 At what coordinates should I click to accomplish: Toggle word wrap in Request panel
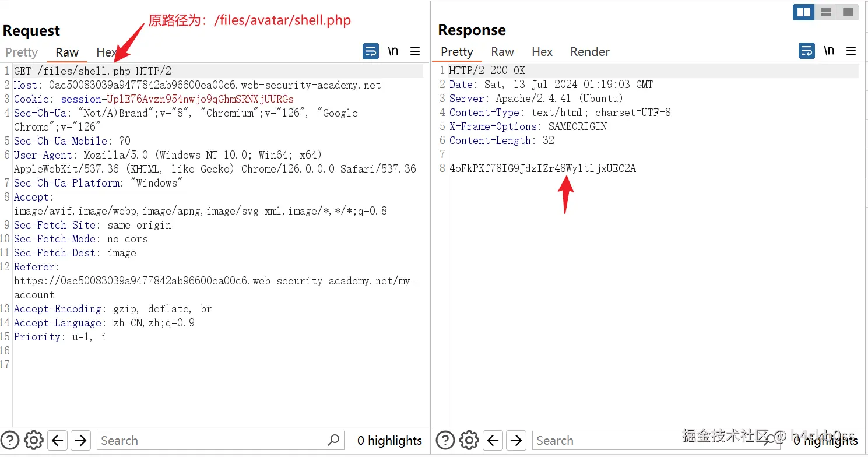click(371, 51)
